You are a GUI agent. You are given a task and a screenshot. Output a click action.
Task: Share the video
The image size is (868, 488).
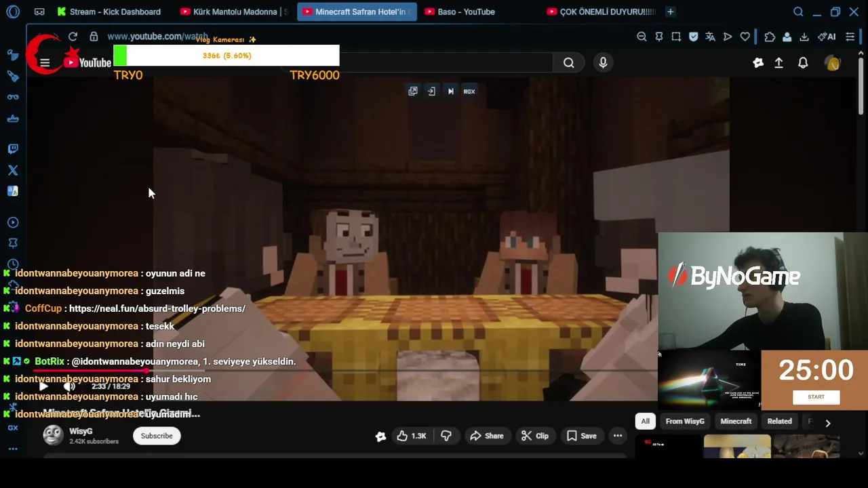[x=487, y=436]
